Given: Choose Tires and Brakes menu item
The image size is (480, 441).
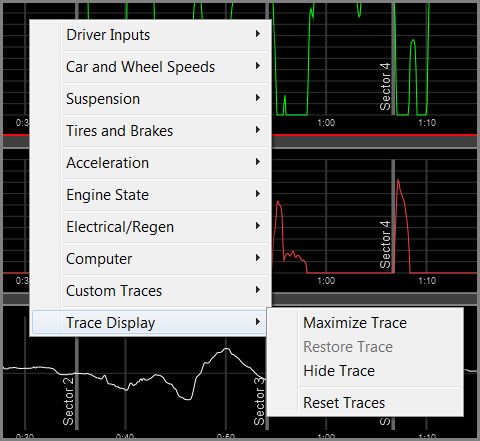Looking at the screenshot, I should click(x=151, y=131).
